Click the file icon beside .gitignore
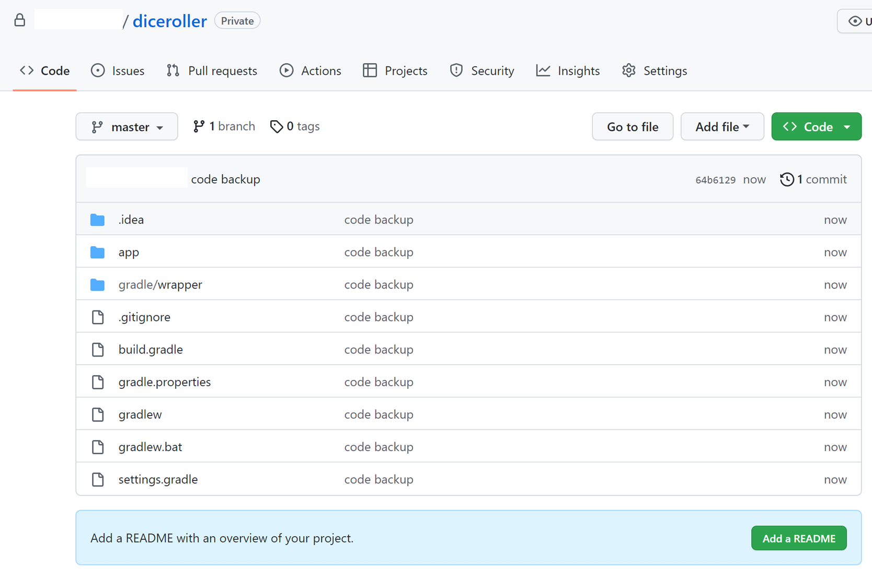 [98, 317]
